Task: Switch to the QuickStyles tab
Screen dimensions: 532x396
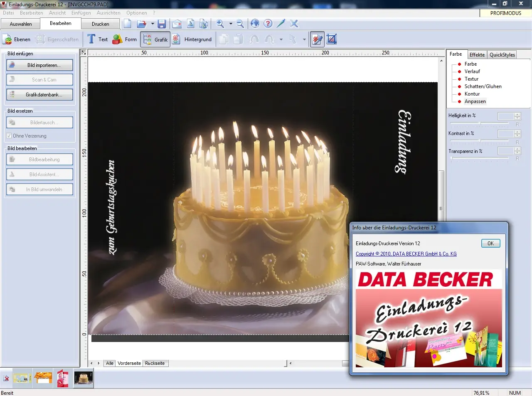Action: tap(502, 55)
